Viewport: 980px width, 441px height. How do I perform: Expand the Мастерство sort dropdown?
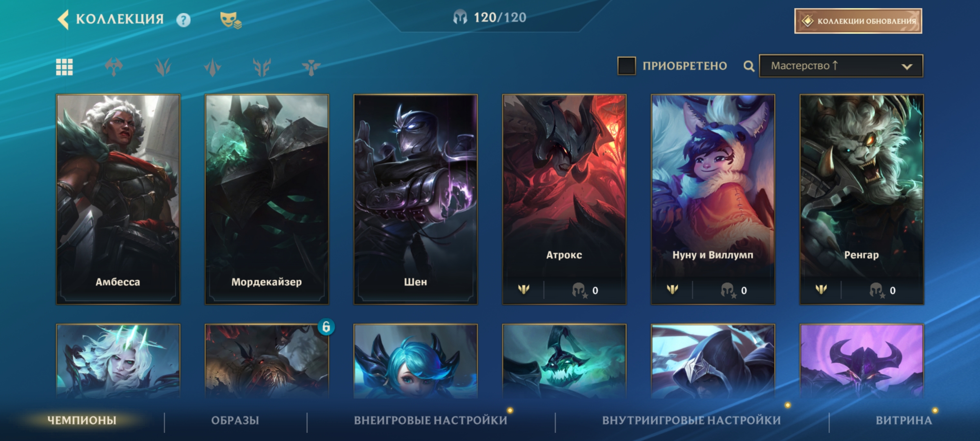[x=841, y=66]
